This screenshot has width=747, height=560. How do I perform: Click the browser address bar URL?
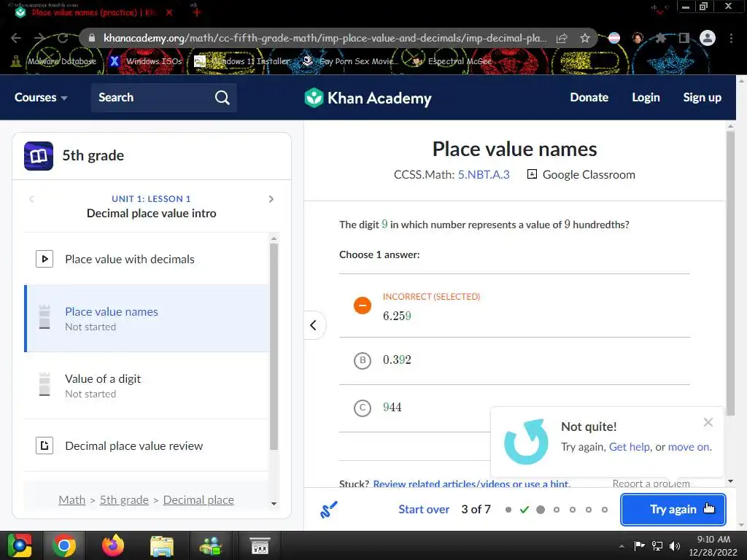pos(324,38)
